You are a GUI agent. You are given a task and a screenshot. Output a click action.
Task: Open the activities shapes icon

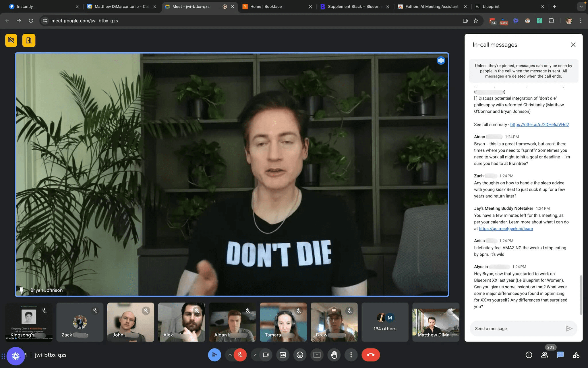(x=576, y=355)
